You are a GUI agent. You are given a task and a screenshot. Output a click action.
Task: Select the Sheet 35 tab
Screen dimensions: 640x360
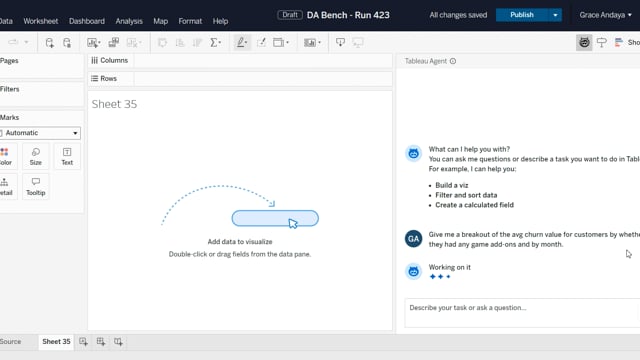[56, 342]
